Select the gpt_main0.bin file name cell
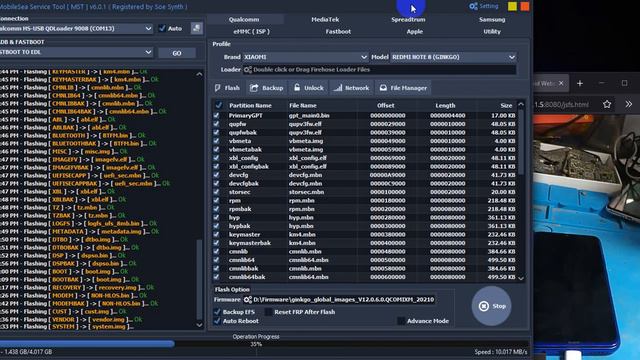Screen dimensions: 640x360 309,116
